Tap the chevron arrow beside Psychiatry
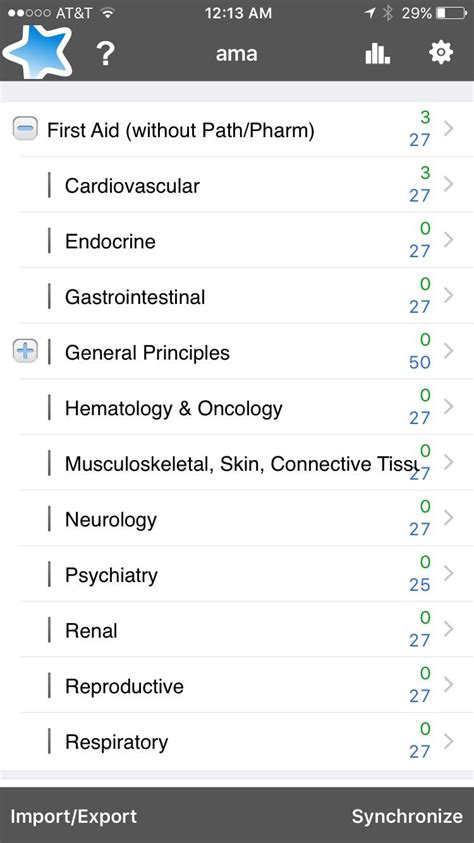 click(x=449, y=573)
